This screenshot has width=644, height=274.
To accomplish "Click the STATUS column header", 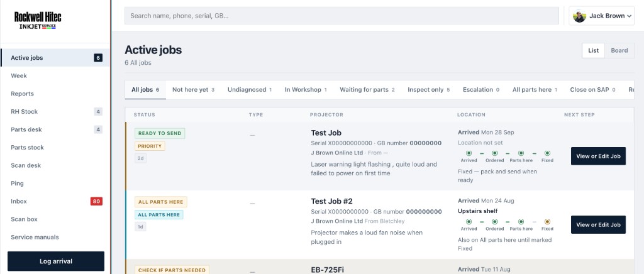I will 145,115.
